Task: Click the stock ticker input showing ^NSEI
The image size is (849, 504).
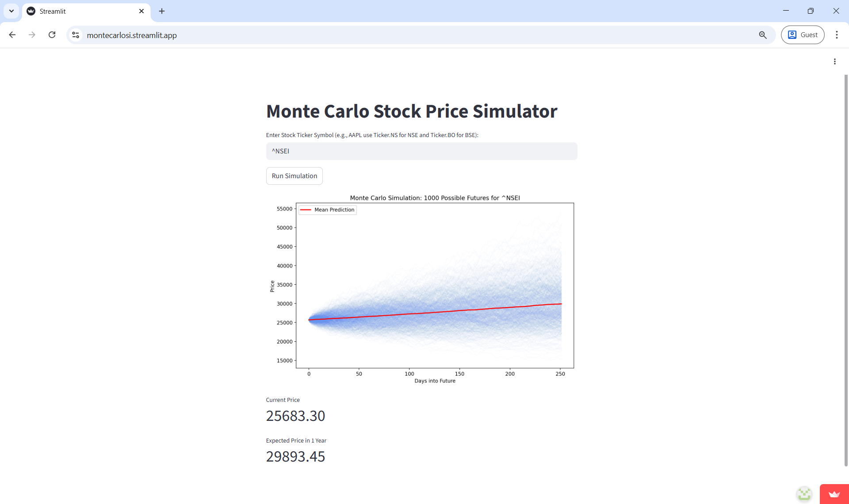Action: (421, 151)
